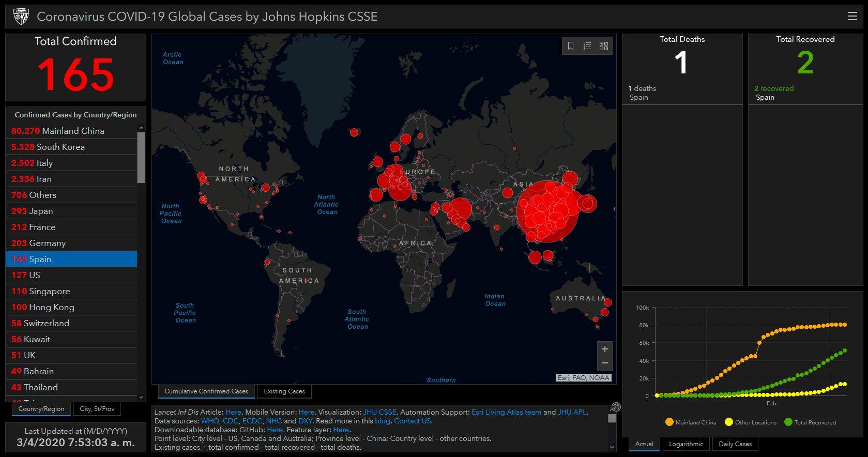
Task: Select the 80.270 Mainland China row
Action: point(71,131)
